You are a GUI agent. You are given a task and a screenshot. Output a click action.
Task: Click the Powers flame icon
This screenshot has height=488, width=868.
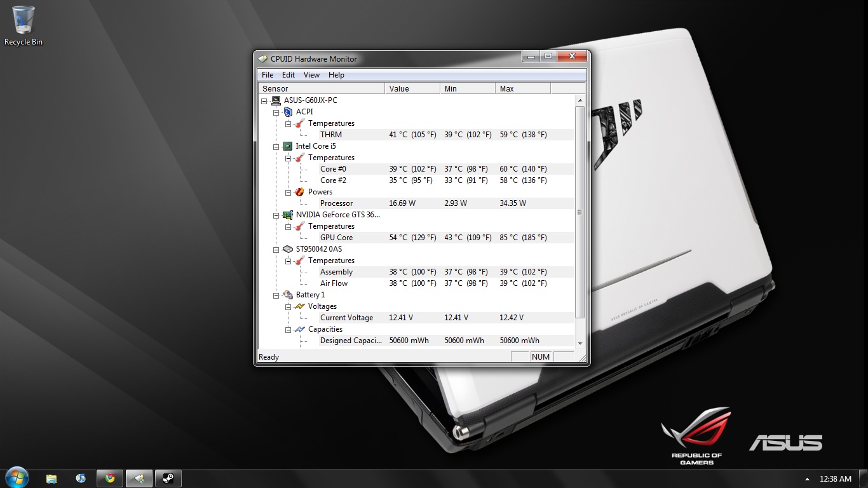[300, 192]
